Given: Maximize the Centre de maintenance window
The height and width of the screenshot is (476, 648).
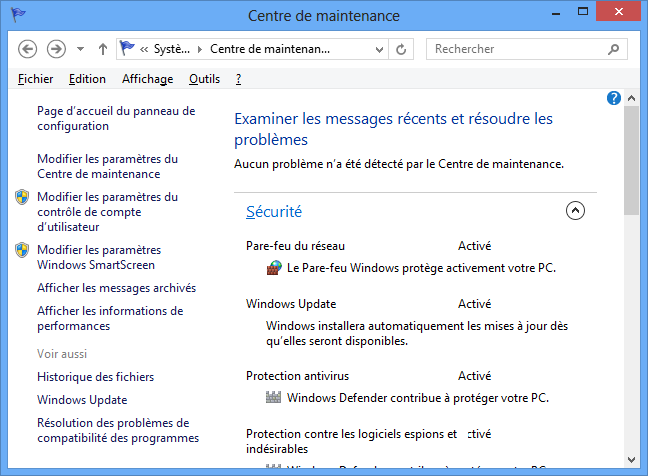Looking at the screenshot, I should (x=583, y=12).
